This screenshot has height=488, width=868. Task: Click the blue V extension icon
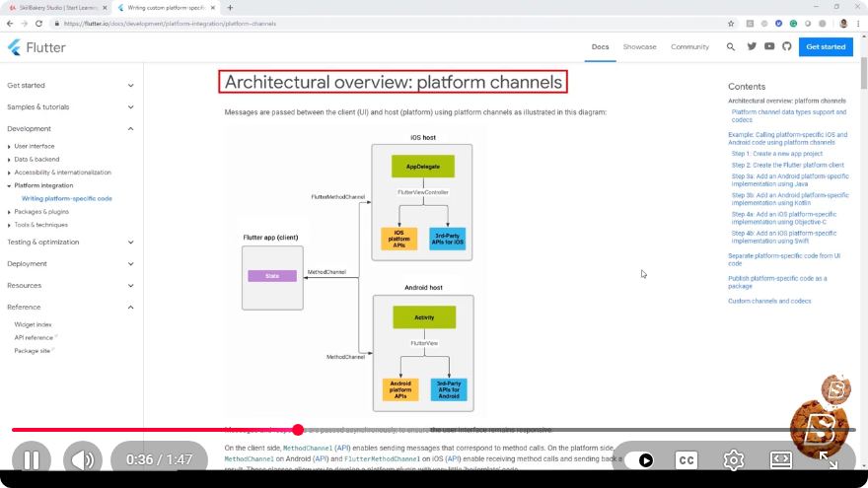click(x=779, y=24)
